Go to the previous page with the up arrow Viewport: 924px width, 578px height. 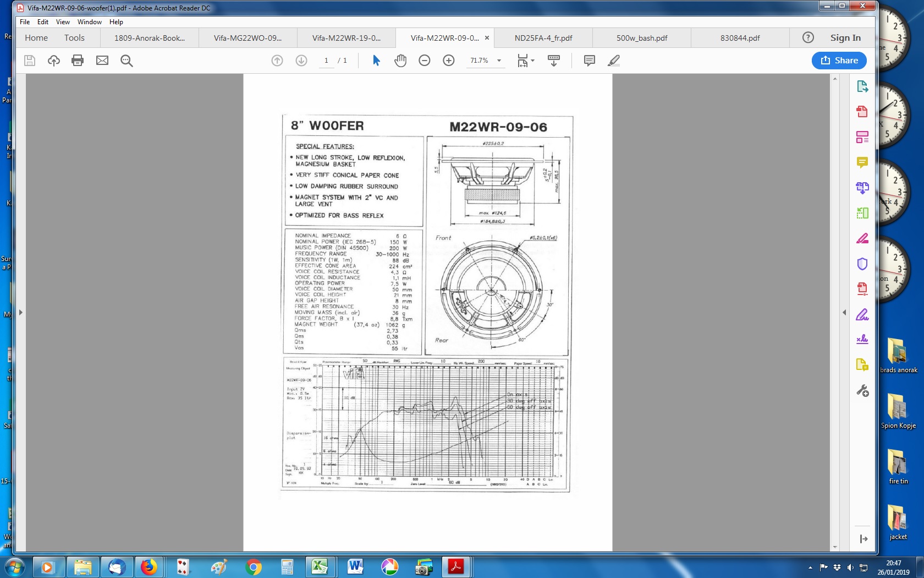click(277, 61)
